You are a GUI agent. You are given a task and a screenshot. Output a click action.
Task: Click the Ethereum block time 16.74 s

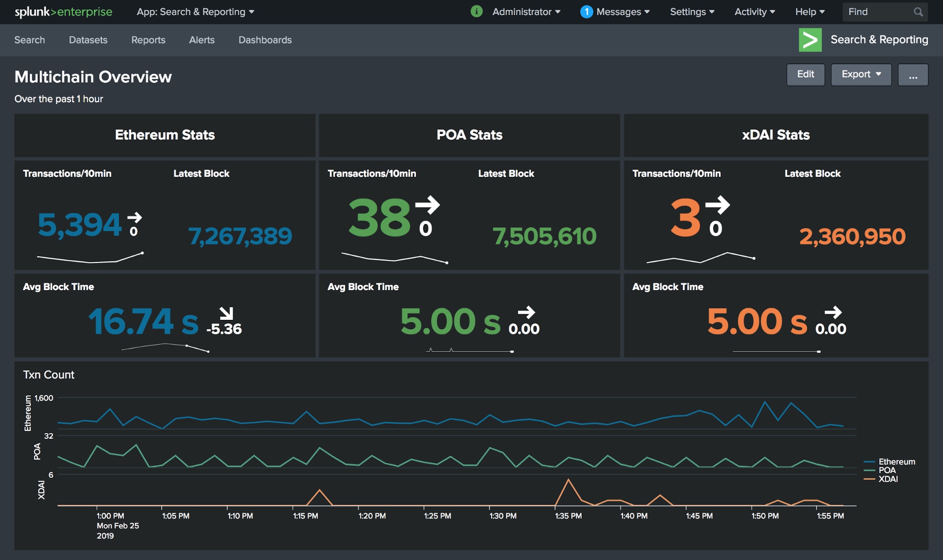pyautogui.click(x=143, y=322)
